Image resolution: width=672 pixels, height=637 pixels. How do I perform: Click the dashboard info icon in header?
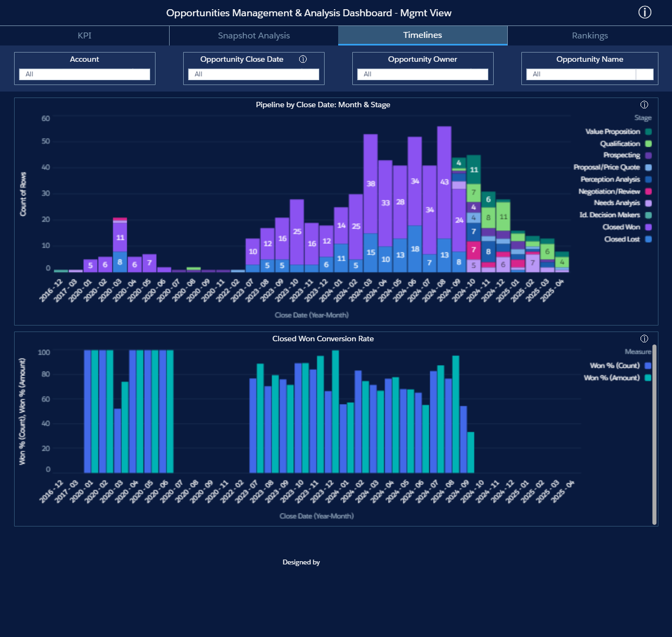click(644, 12)
